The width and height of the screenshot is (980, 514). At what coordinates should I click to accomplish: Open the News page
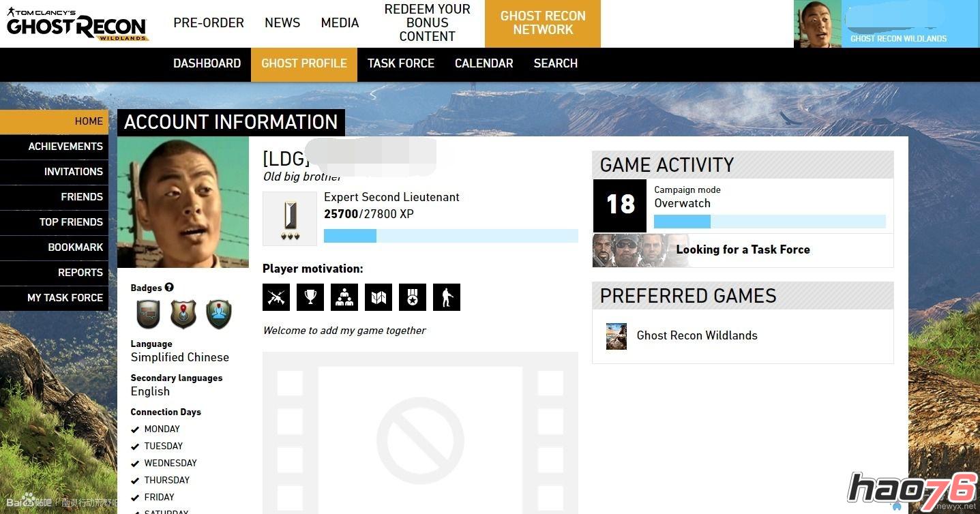tap(282, 23)
